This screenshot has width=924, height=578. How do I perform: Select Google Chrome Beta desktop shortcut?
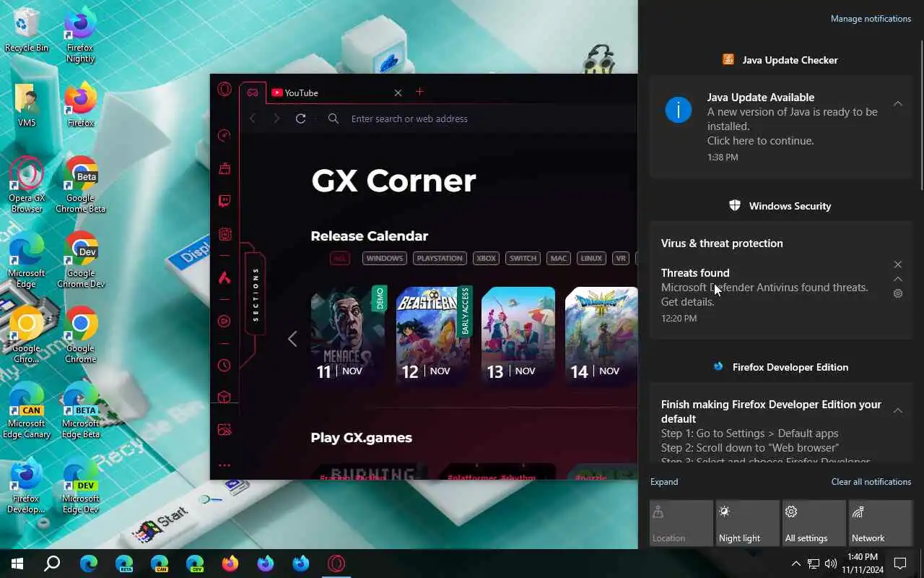81,185
